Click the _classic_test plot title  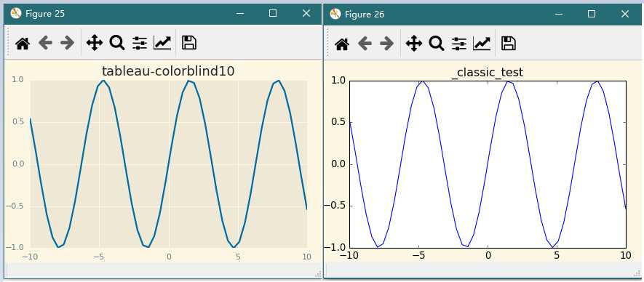(x=488, y=73)
